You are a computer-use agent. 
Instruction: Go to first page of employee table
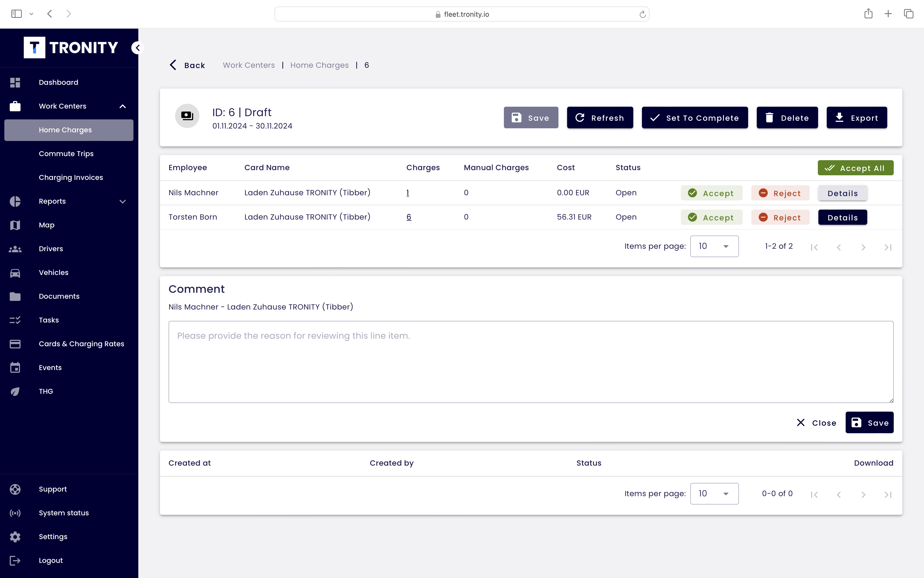coord(814,247)
